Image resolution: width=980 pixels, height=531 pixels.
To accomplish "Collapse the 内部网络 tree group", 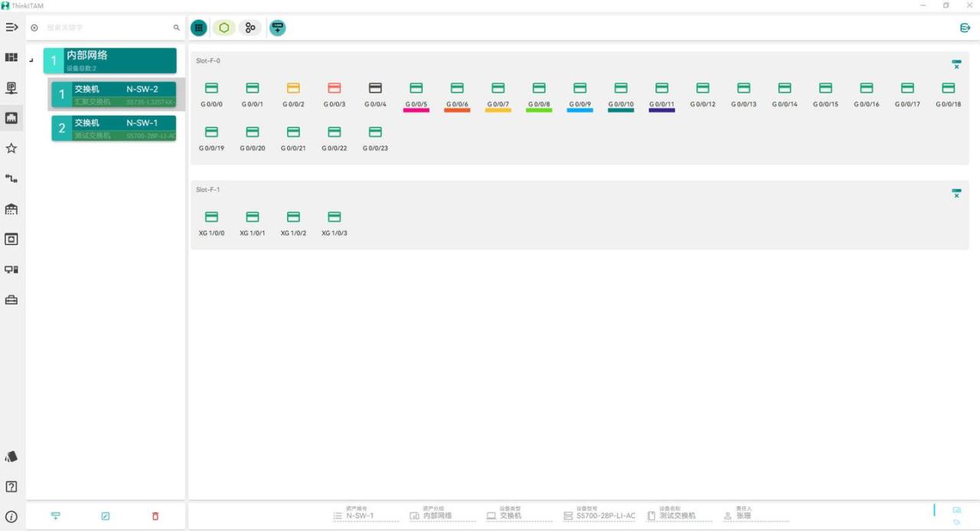I will point(31,60).
